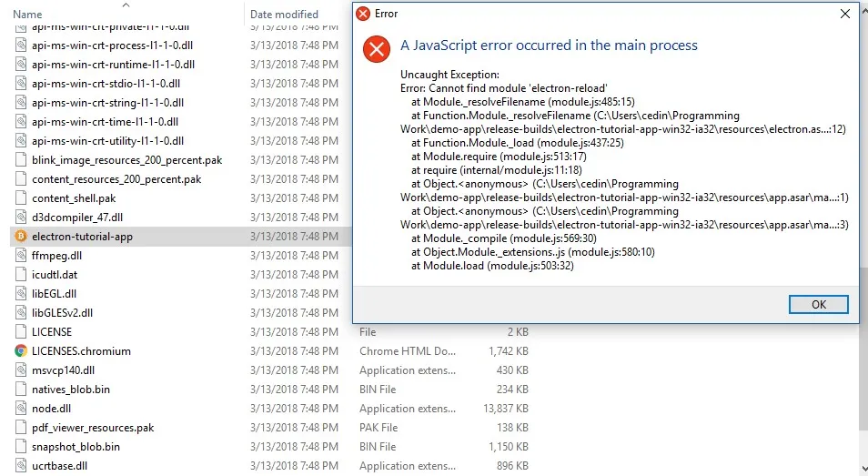Viewport: 868px width, 476px height.
Task: Select file name content_shell.pak
Action: pyautogui.click(x=74, y=198)
